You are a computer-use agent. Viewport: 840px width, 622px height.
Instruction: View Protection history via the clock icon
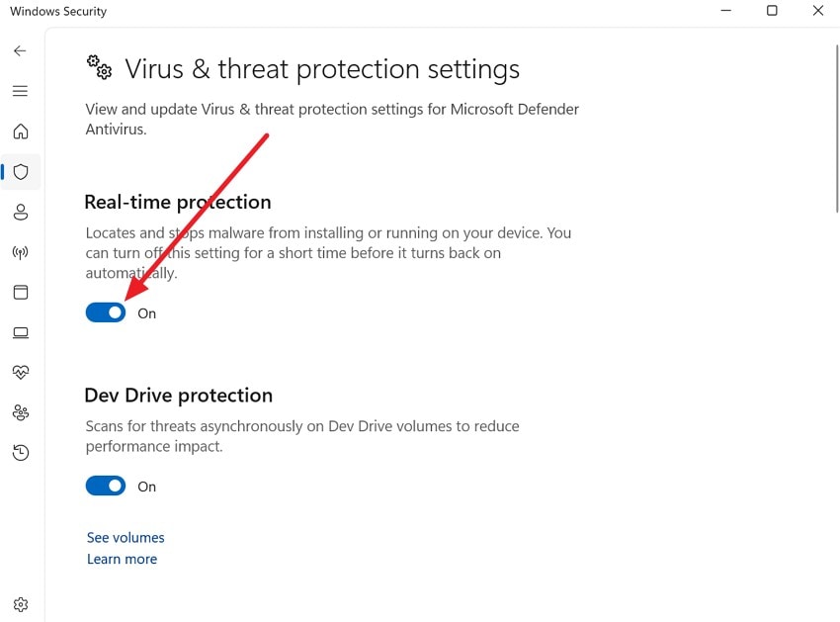click(x=20, y=452)
